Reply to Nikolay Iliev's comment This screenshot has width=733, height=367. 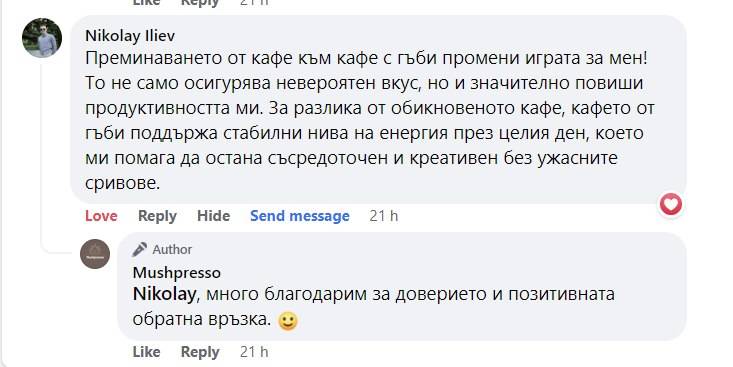click(157, 216)
